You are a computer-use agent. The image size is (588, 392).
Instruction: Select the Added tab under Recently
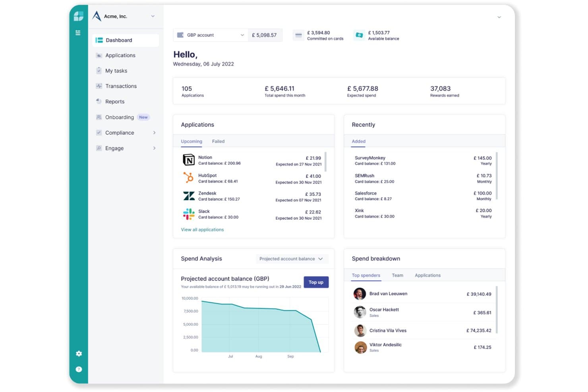coord(358,141)
